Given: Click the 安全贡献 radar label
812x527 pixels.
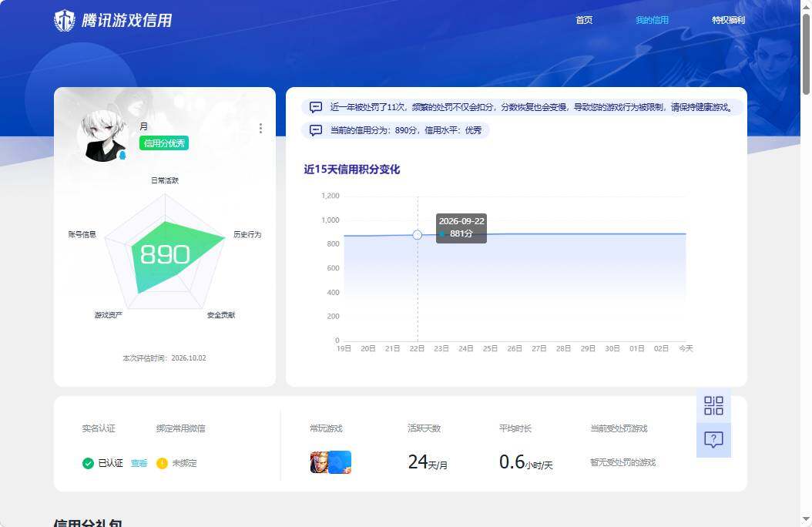Looking at the screenshot, I should (x=221, y=315).
